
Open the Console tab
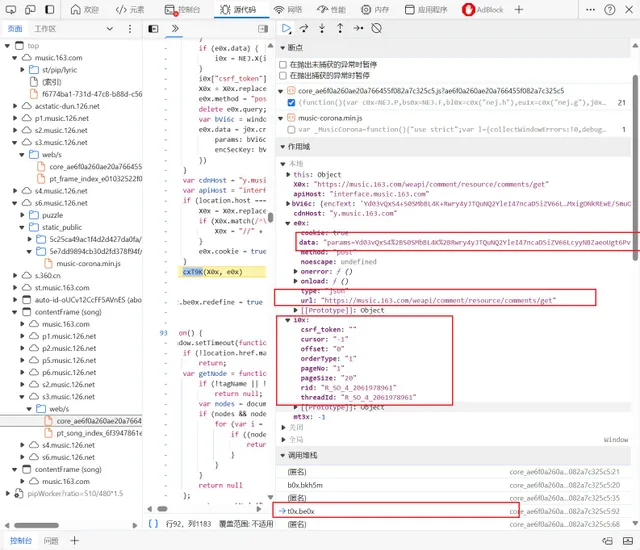182,9
